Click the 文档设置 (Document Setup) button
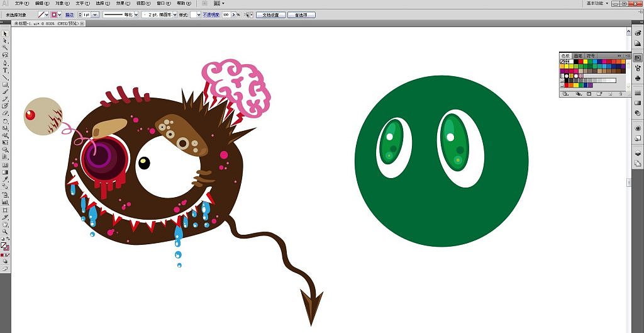 pyautogui.click(x=270, y=15)
